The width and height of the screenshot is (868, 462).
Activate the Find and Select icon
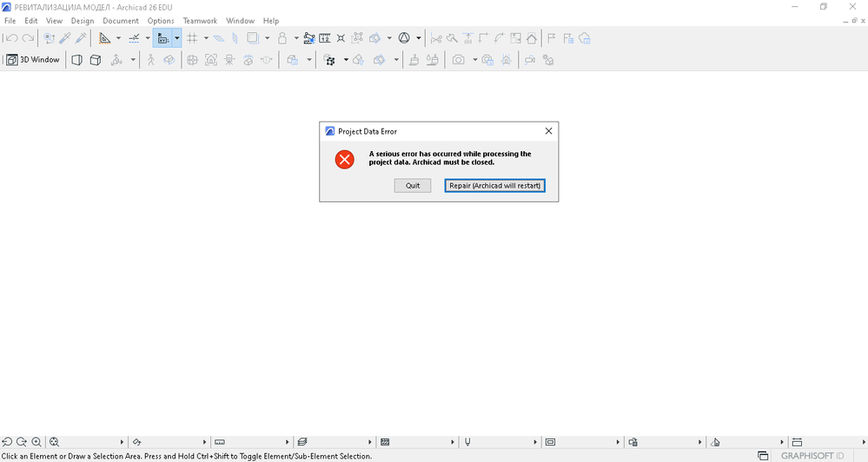[x=50, y=38]
